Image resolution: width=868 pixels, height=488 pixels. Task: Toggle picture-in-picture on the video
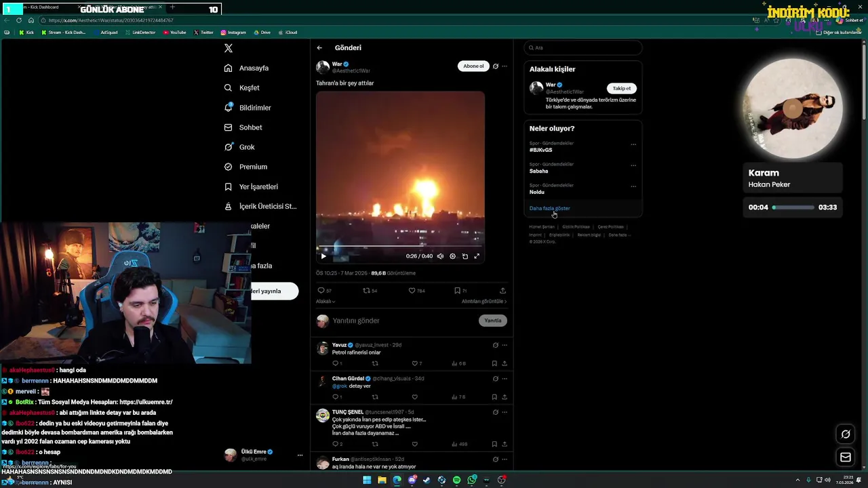click(x=465, y=256)
